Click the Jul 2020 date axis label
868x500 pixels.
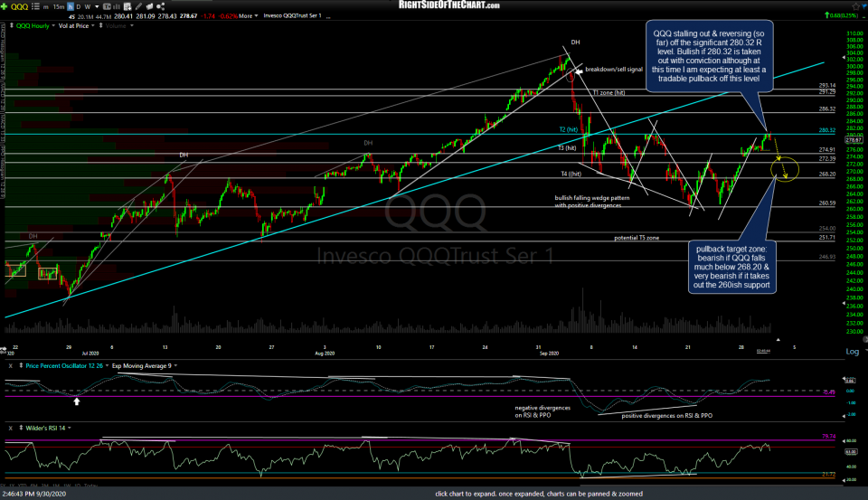(90, 354)
